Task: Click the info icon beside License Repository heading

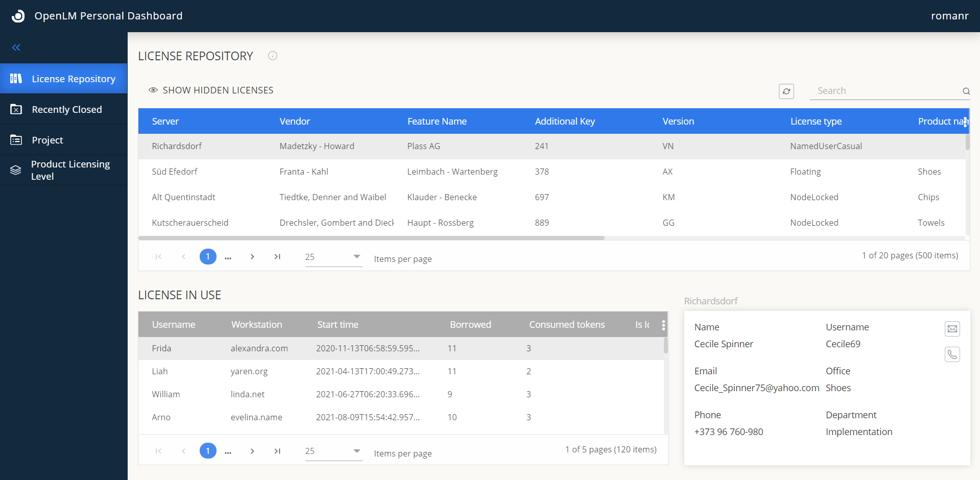Action: pos(272,56)
